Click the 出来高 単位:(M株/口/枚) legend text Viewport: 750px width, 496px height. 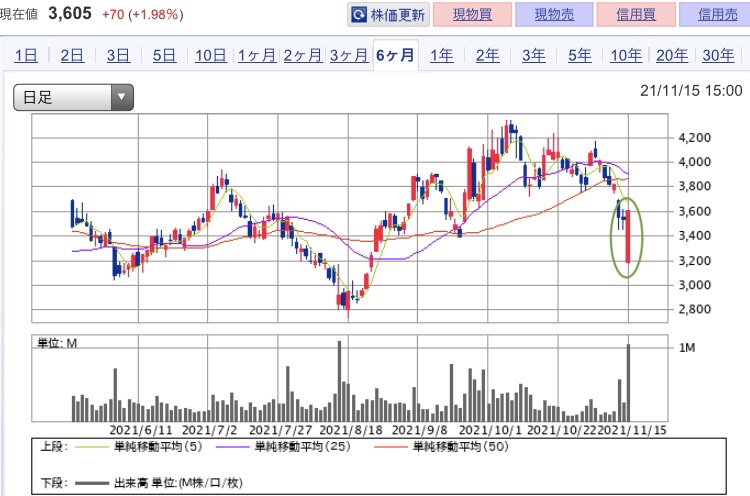click(178, 483)
